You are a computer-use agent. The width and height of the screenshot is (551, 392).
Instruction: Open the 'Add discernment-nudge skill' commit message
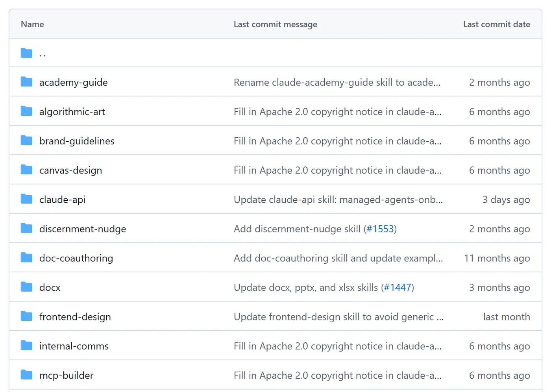[x=297, y=229]
